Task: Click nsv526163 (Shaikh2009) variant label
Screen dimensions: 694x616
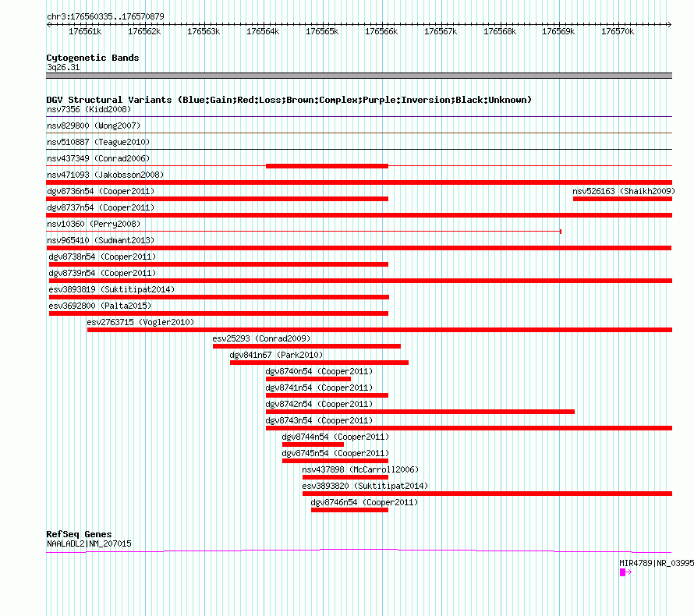Action: (624, 191)
